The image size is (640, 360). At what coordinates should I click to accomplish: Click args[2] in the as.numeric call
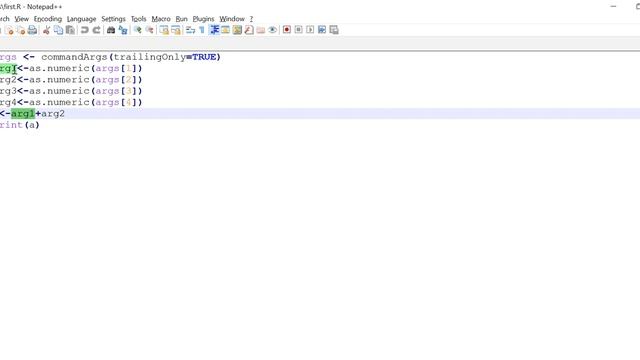pyautogui.click(x=116, y=80)
